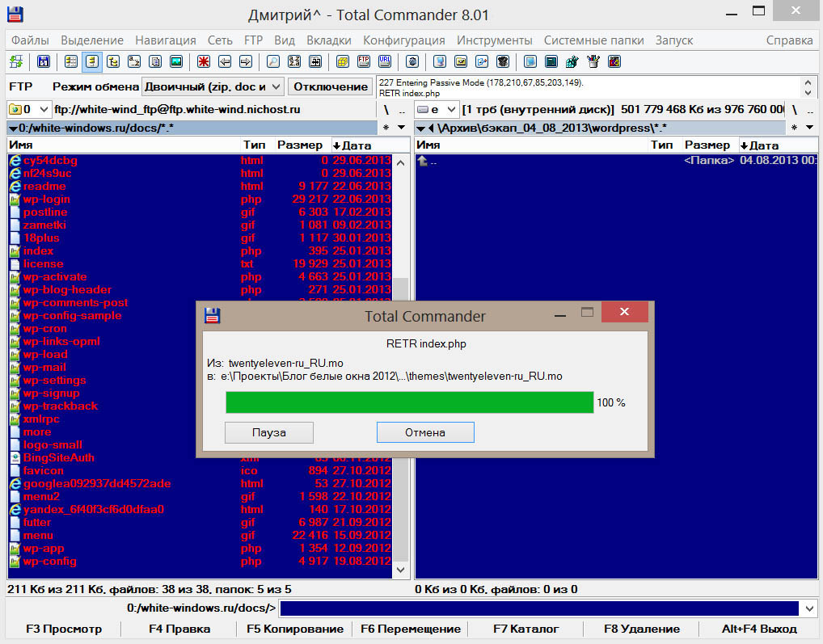Click the thumbnail picture view icon
This screenshot has height=644, width=823.
pos(176,62)
